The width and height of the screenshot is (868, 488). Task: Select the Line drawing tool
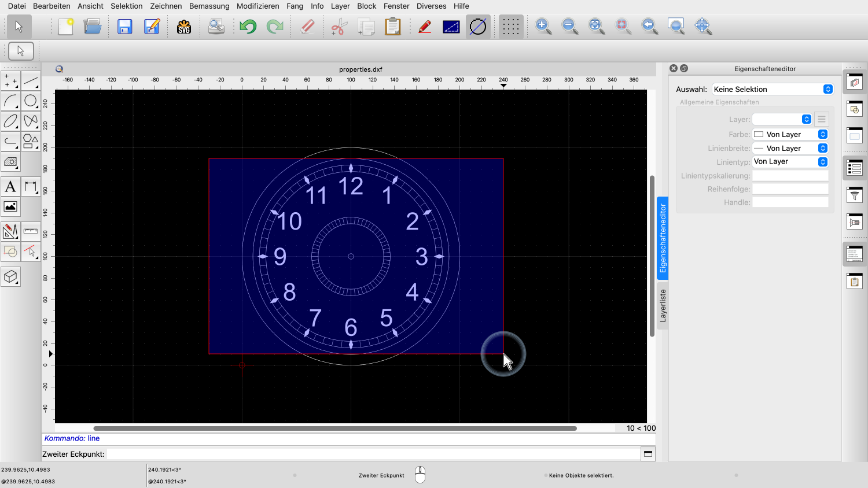pos(31,81)
